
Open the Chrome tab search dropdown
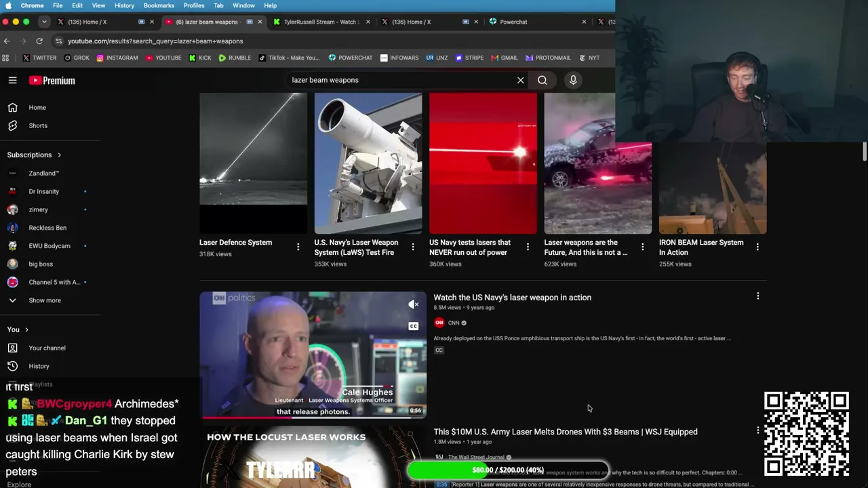pyautogui.click(x=44, y=22)
